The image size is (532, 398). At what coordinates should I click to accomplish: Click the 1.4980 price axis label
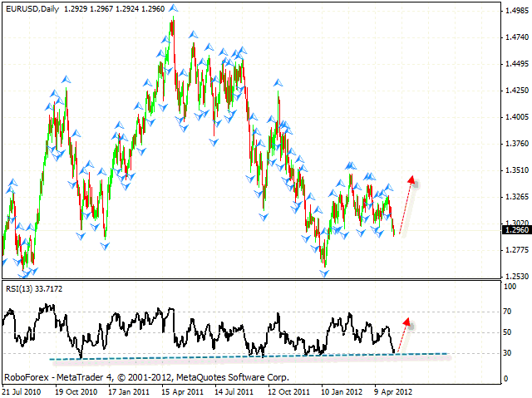click(x=514, y=11)
